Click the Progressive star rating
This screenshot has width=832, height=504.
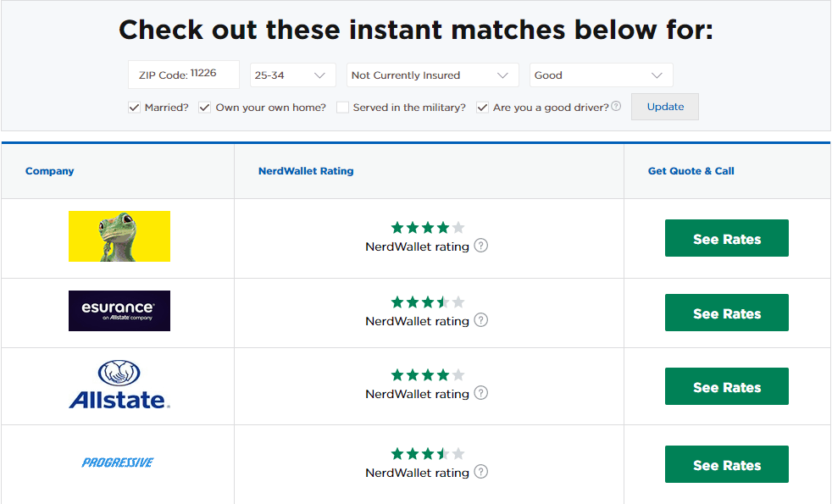[x=427, y=453]
